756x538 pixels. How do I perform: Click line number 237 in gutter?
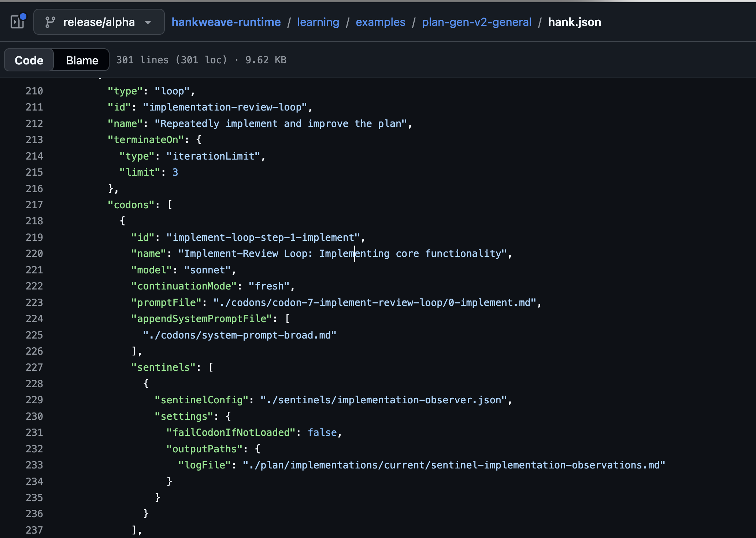point(34,530)
